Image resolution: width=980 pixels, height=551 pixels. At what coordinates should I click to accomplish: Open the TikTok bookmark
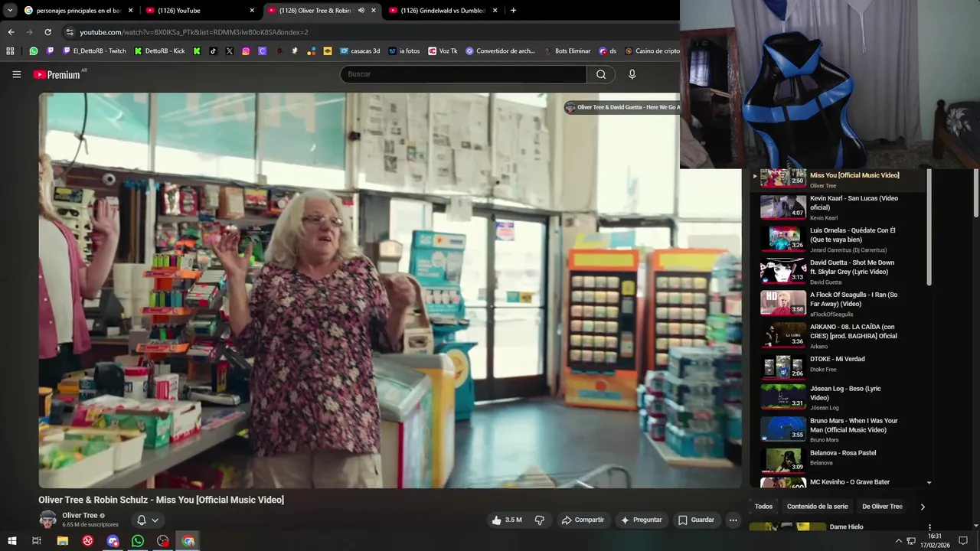click(x=213, y=51)
